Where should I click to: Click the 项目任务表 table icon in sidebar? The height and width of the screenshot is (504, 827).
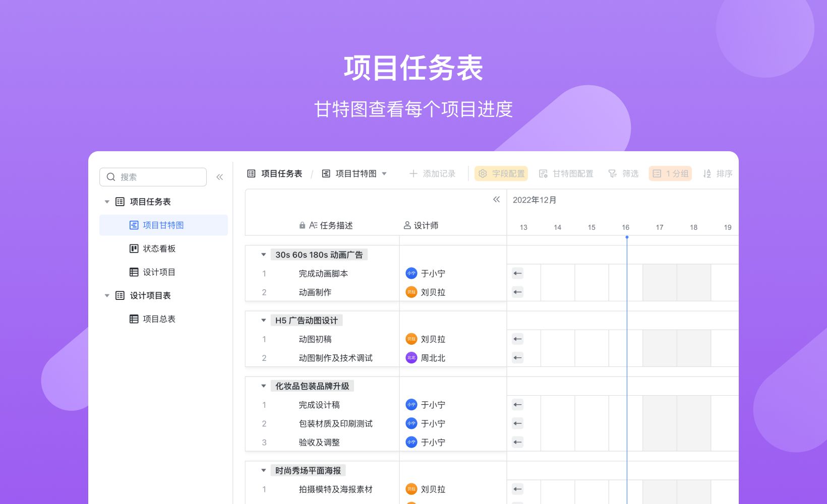coord(120,202)
